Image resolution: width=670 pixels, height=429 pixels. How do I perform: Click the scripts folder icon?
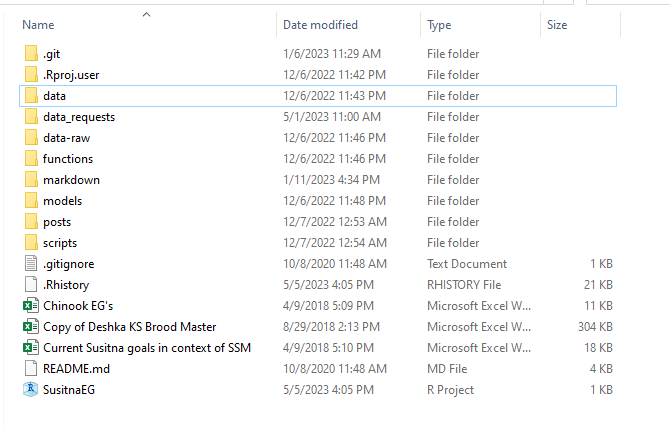tap(31, 242)
